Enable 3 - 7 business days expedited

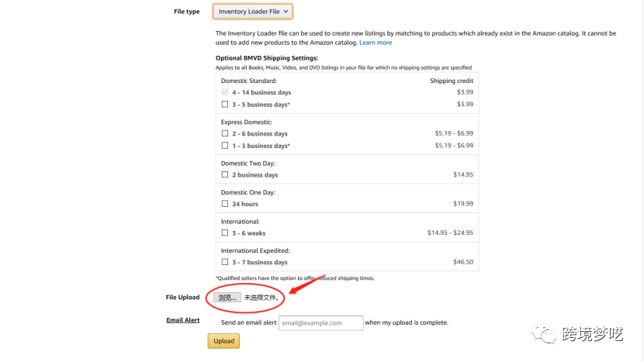pos(225,262)
